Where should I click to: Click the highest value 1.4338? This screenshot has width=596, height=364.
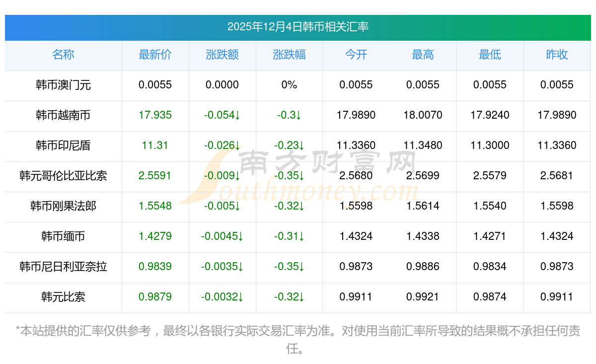(x=423, y=236)
